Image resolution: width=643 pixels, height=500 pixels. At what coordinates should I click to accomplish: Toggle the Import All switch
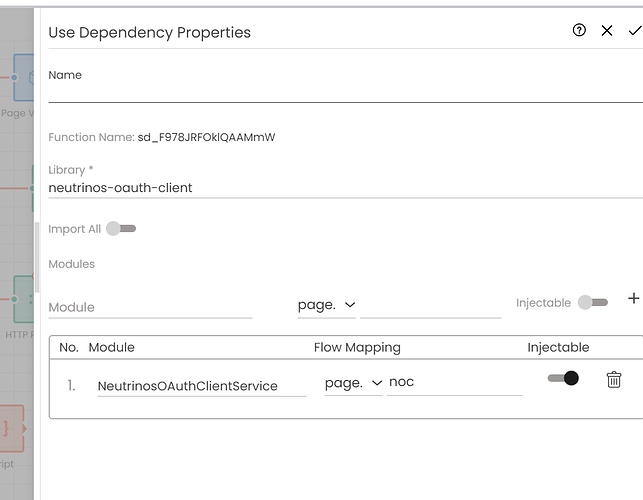tap(121, 228)
